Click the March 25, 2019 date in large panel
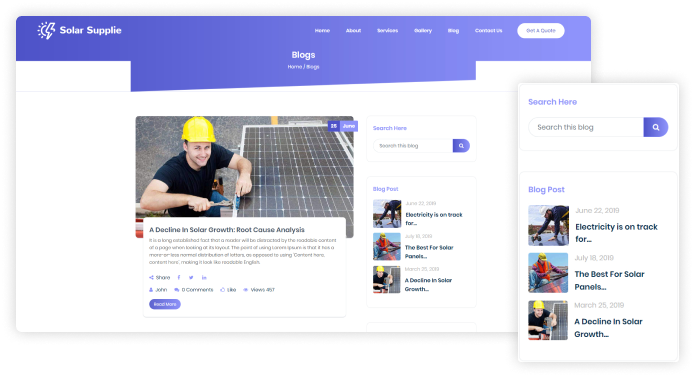Screen dimensions: 695x378 click(599, 305)
